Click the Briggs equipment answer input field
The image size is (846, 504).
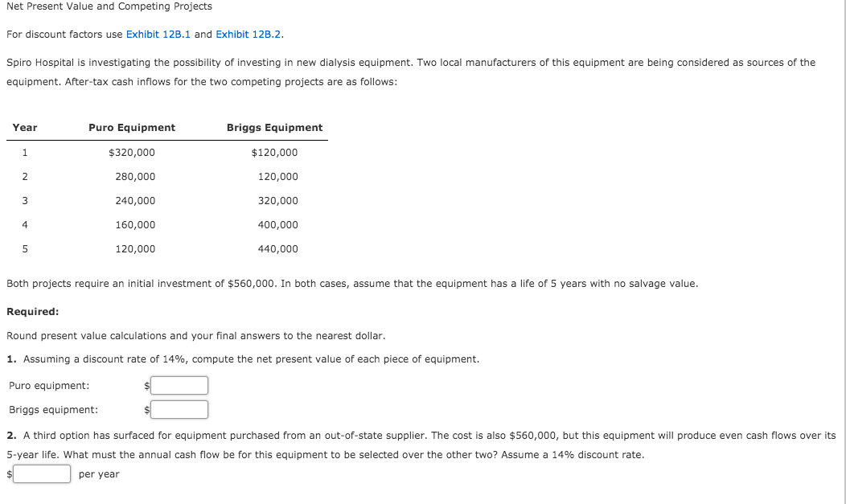179,409
